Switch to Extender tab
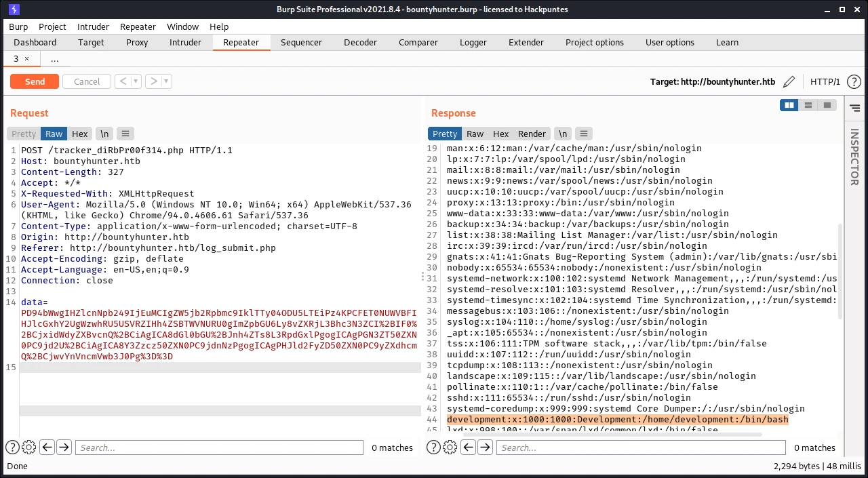This screenshot has height=478, width=868. point(526,42)
